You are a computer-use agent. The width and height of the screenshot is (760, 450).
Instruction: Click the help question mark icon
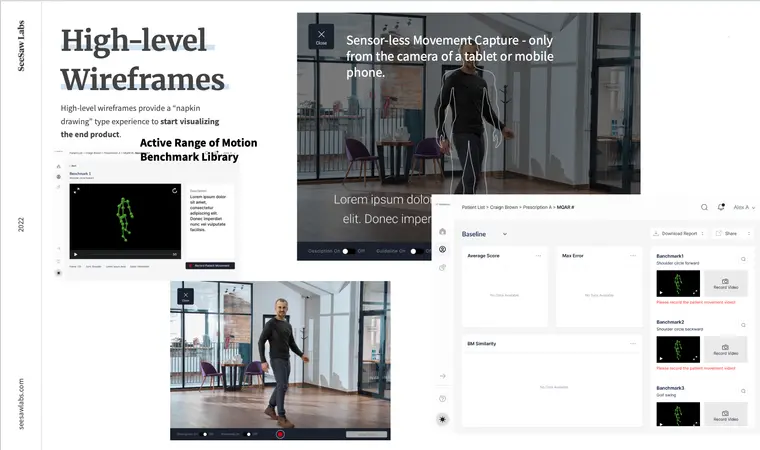[443, 398]
